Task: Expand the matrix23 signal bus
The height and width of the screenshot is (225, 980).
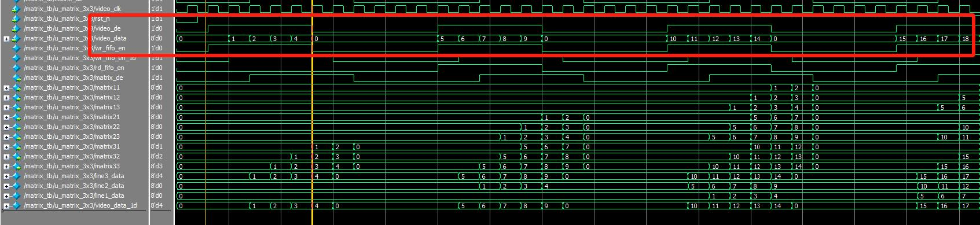Action: (6, 137)
